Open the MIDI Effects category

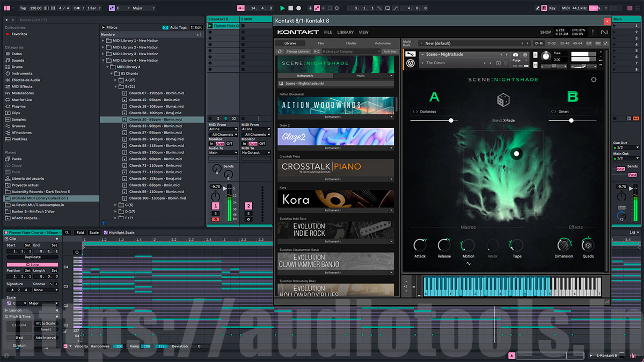point(21,86)
